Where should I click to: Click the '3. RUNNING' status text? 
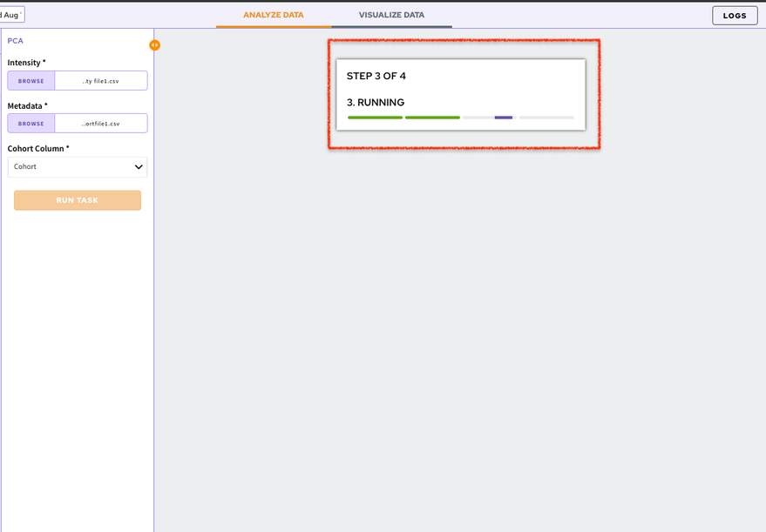click(376, 103)
